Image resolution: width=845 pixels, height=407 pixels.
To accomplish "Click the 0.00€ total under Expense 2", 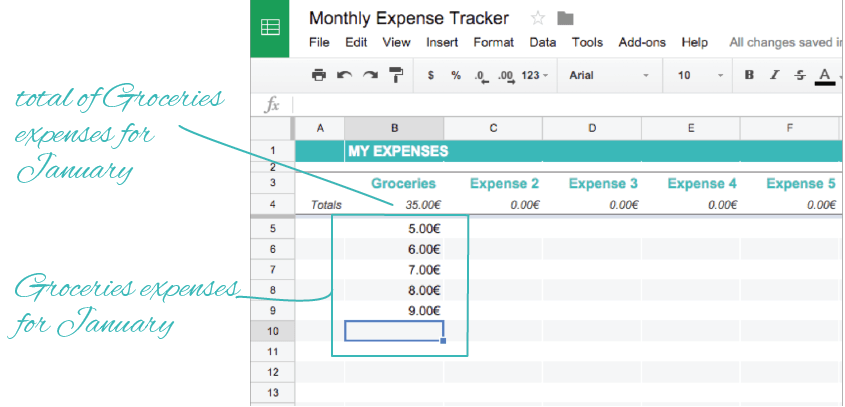I will point(493,205).
